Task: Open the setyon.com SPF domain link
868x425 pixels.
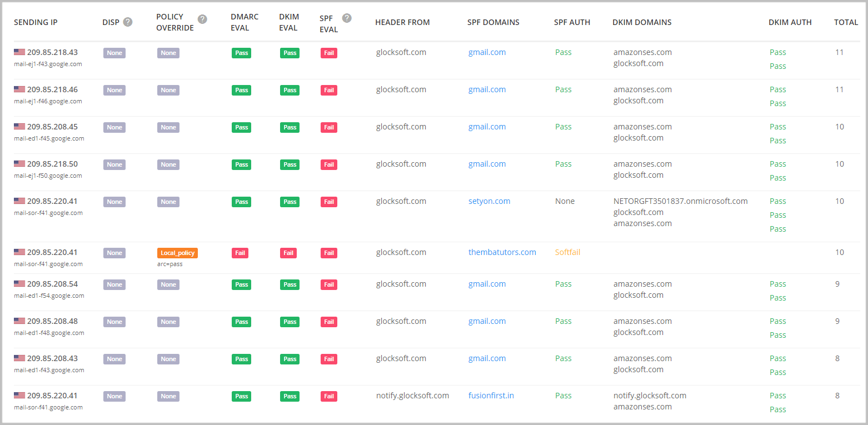Action: pos(489,201)
